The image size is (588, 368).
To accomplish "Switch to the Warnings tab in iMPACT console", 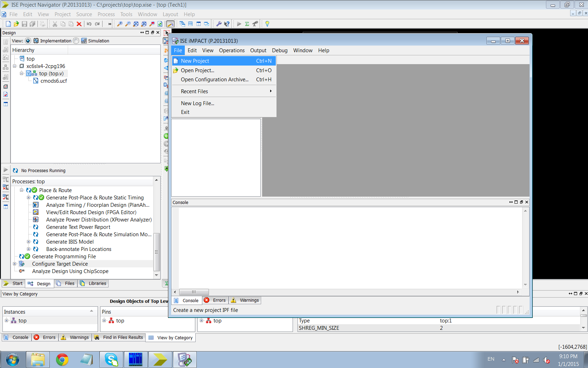I will 245,300.
